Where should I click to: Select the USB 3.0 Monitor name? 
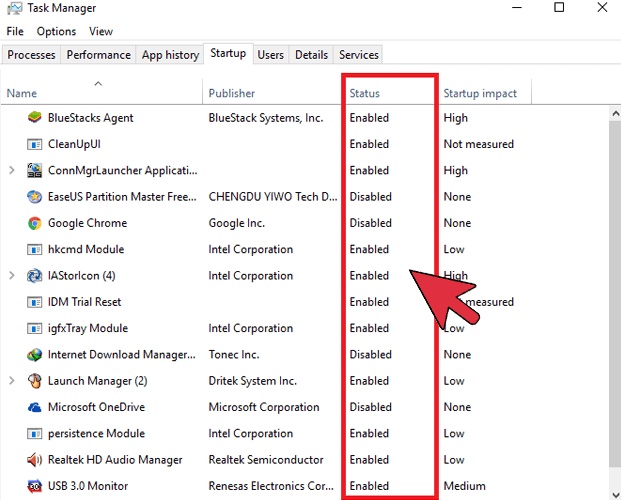pyautogui.click(x=88, y=486)
